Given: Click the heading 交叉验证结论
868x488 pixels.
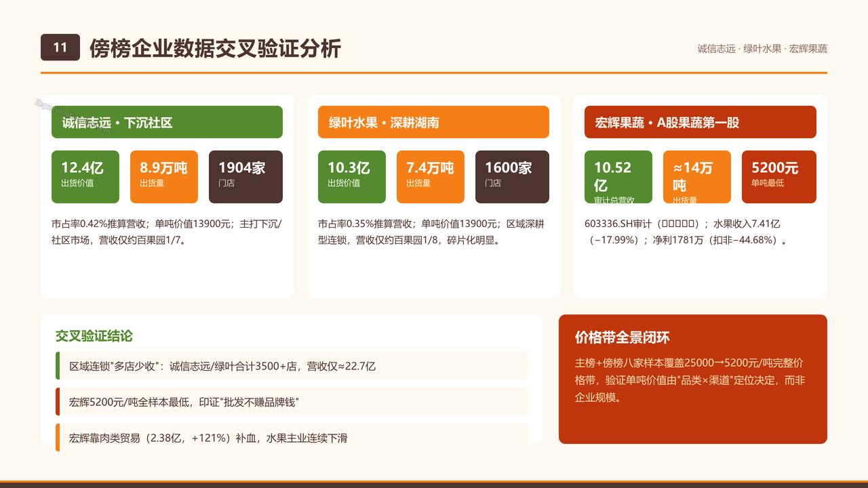Looking at the screenshot, I should (94, 336).
